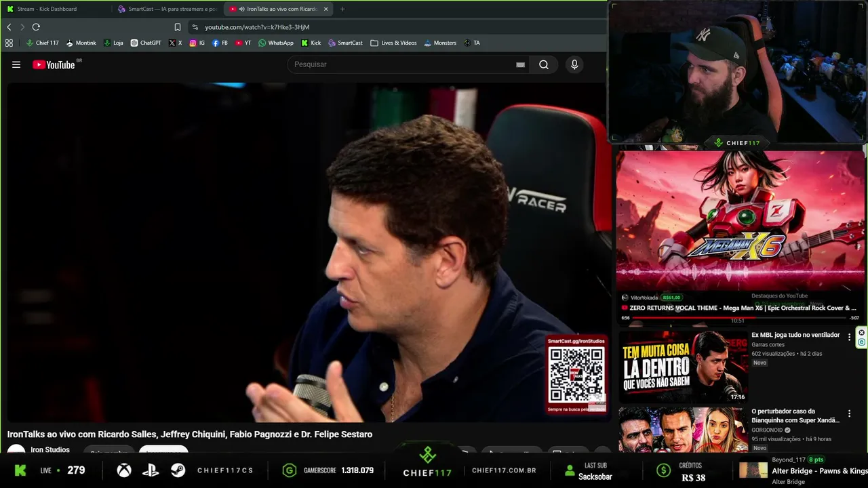Screen dimensions: 868x488
Task: Open a new browser tab
Action: (x=342, y=9)
